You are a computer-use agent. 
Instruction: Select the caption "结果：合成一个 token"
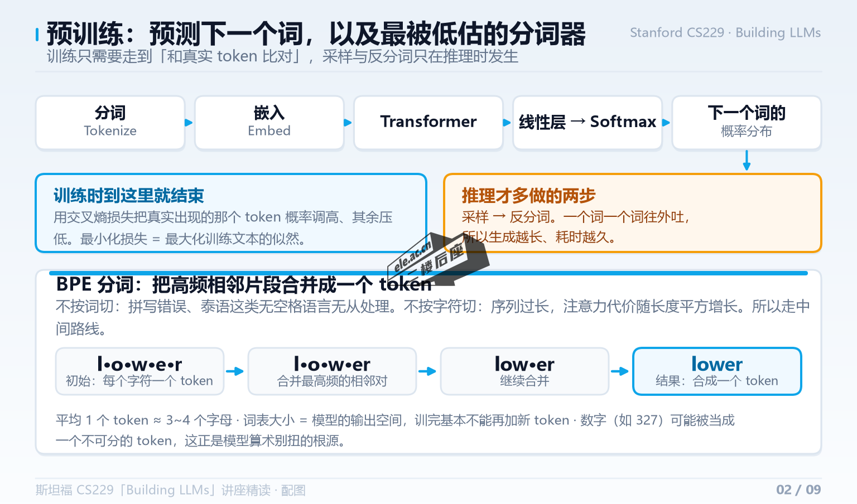(717, 381)
